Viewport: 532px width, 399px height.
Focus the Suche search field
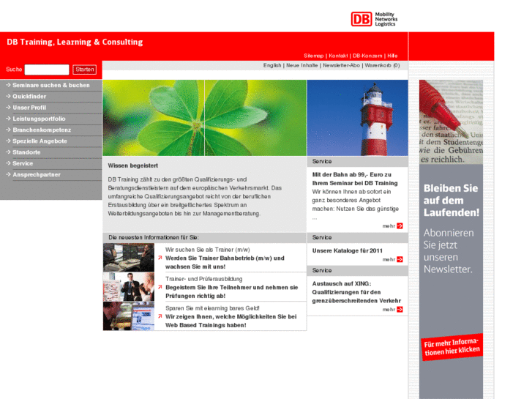pyautogui.click(x=47, y=70)
